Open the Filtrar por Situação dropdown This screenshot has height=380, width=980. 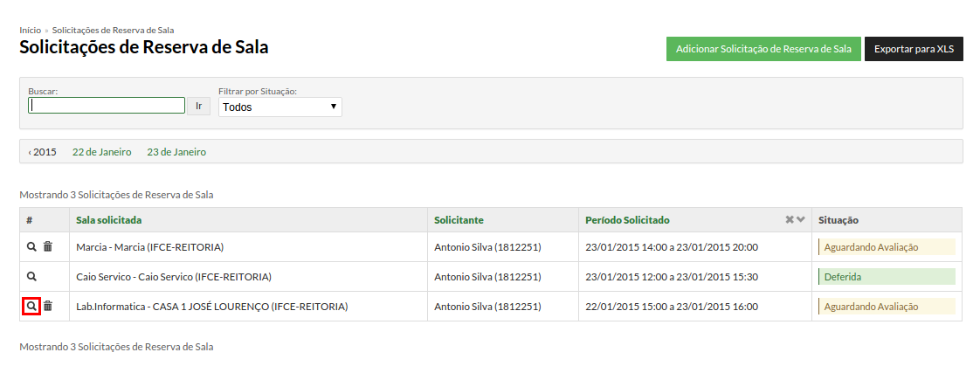280,107
